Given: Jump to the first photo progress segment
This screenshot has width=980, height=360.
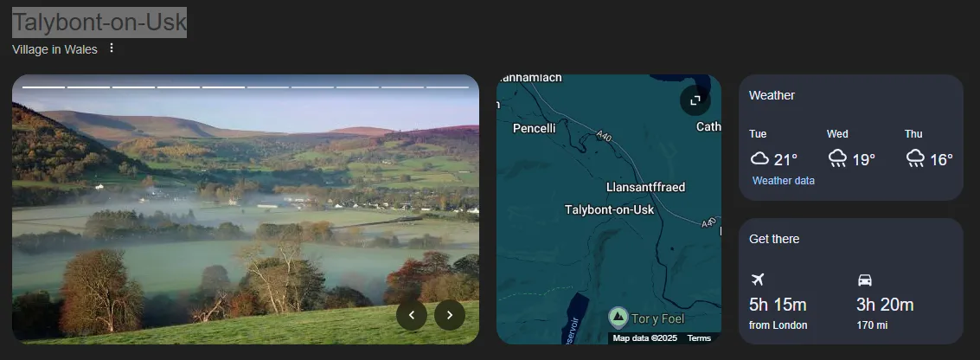Looking at the screenshot, I should point(43,87).
